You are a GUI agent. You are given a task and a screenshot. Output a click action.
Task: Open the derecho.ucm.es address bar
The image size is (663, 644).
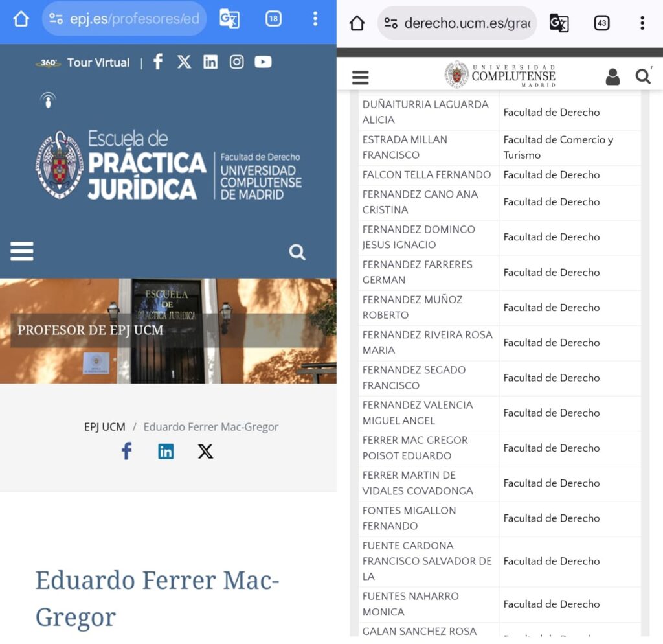click(457, 23)
